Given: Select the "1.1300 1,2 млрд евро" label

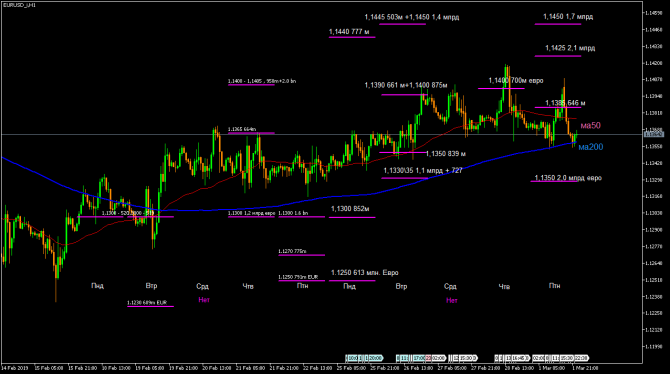Looking at the screenshot, I should coord(251,213).
